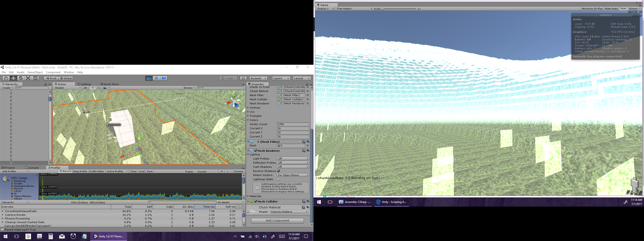This screenshot has height=241, width=644.
Task: Open Mesh Renderer gear settings menu
Action: point(308,151)
